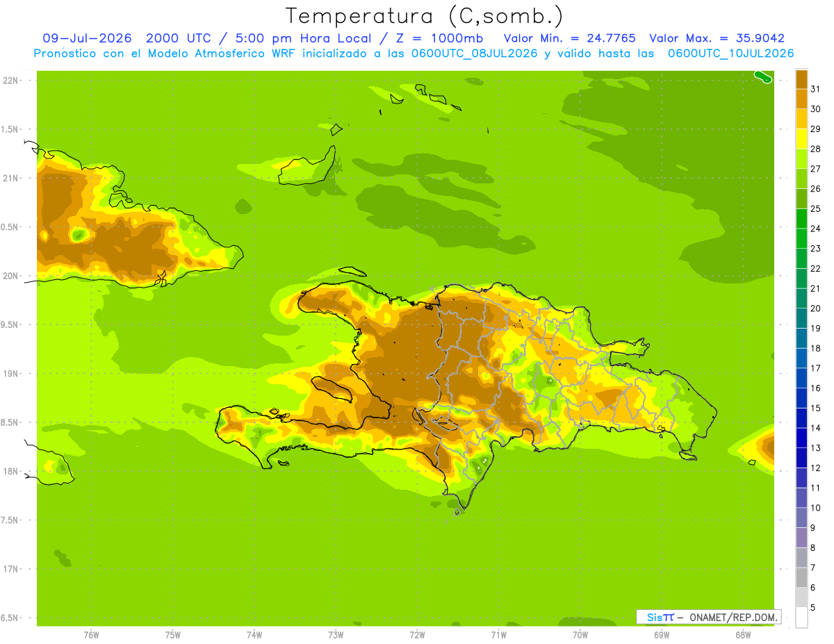Image resolution: width=834 pixels, height=644 pixels.
Task: Pick the gray legend swatch between 6 and 7
Action: click(x=801, y=577)
